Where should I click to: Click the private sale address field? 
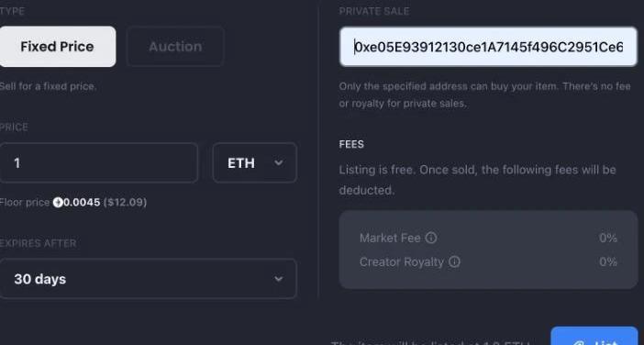pos(488,47)
